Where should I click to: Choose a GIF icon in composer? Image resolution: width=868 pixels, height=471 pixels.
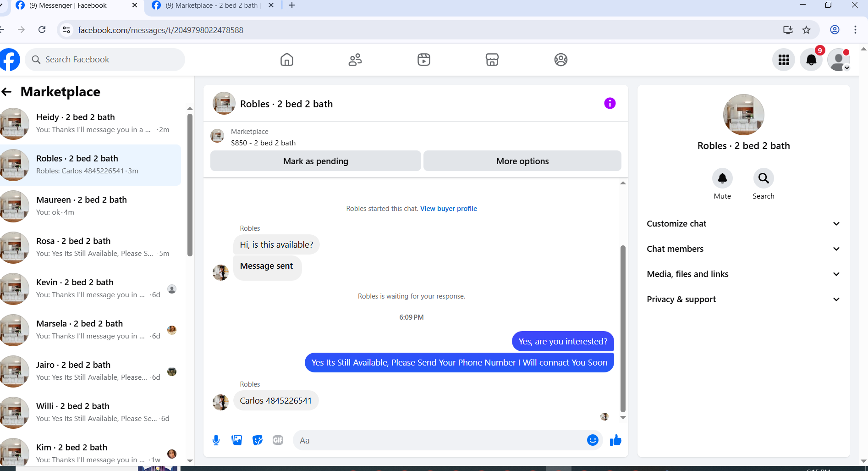(x=278, y=440)
